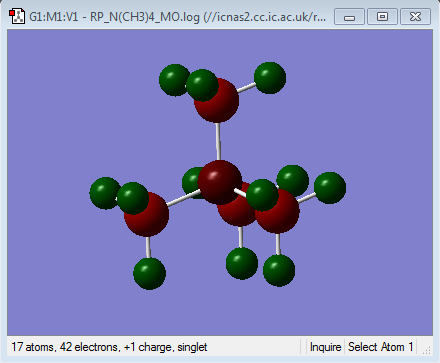
Task: Click bond between nitrogen and top carbon
Action: click(x=218, y=142)
